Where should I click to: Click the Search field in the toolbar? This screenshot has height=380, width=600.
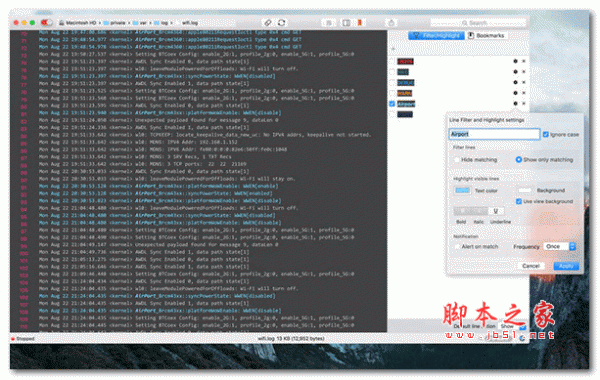(478, 23)
